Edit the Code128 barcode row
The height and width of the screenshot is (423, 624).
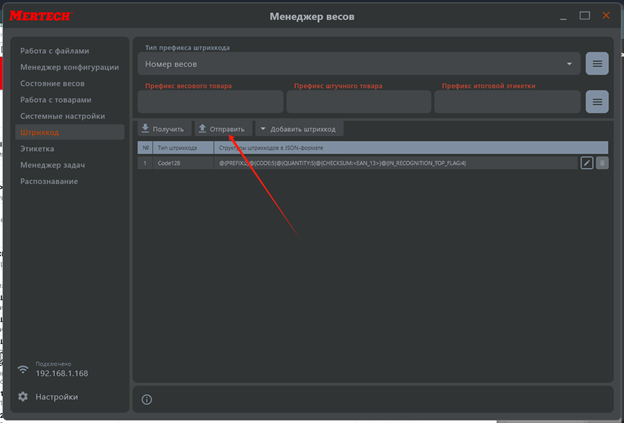tap(587, 163)
